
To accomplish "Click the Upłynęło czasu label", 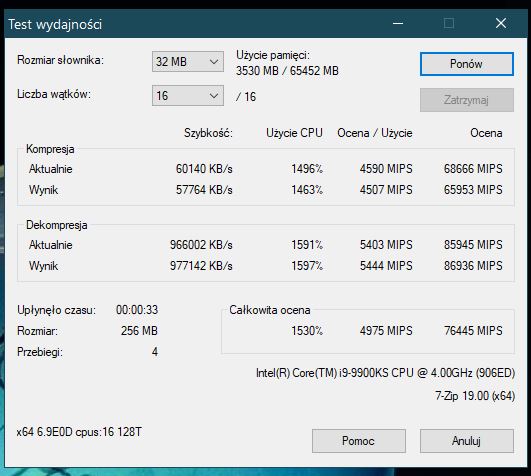I will (56, 310).
